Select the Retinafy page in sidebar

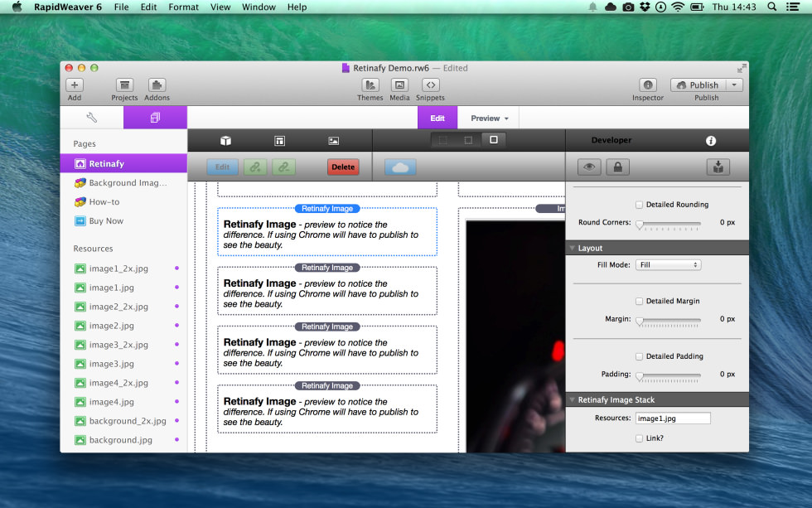123,163
